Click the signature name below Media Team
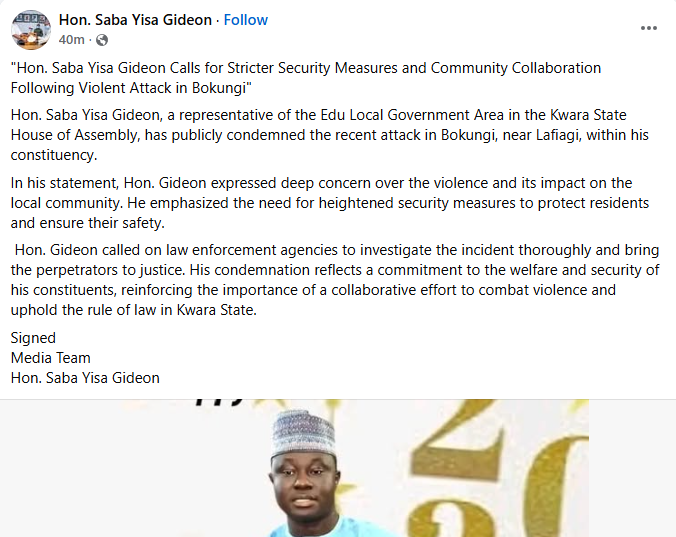 [x=85, y=378]
